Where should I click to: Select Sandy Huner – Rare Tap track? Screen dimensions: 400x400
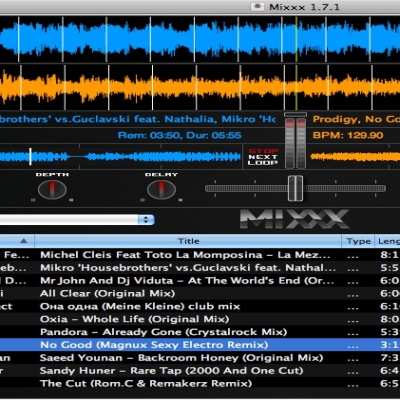click(x=200, y=370)
